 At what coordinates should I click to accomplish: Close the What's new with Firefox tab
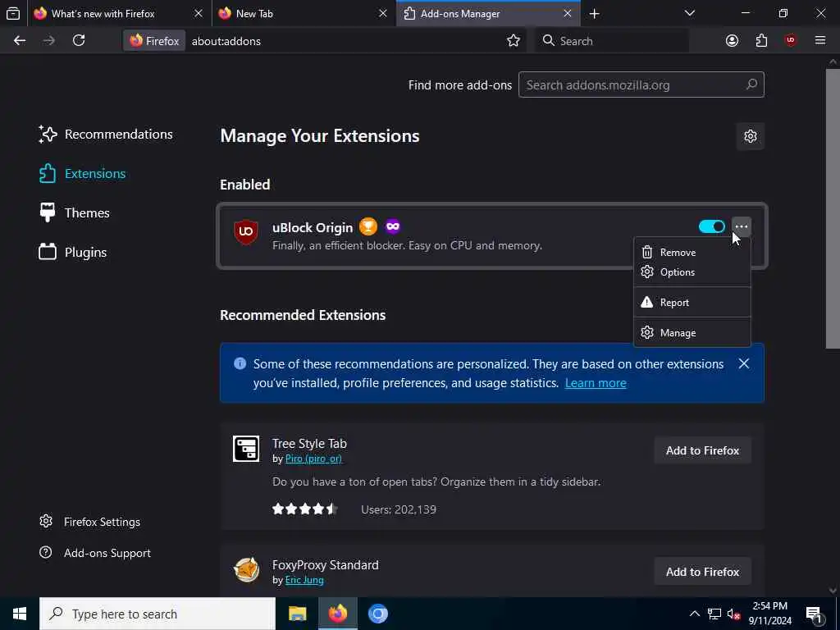(x=199, y=13)
